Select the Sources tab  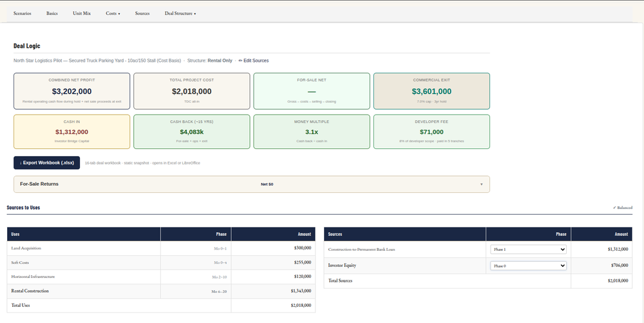pyautogui.click(x=142, y=14)
